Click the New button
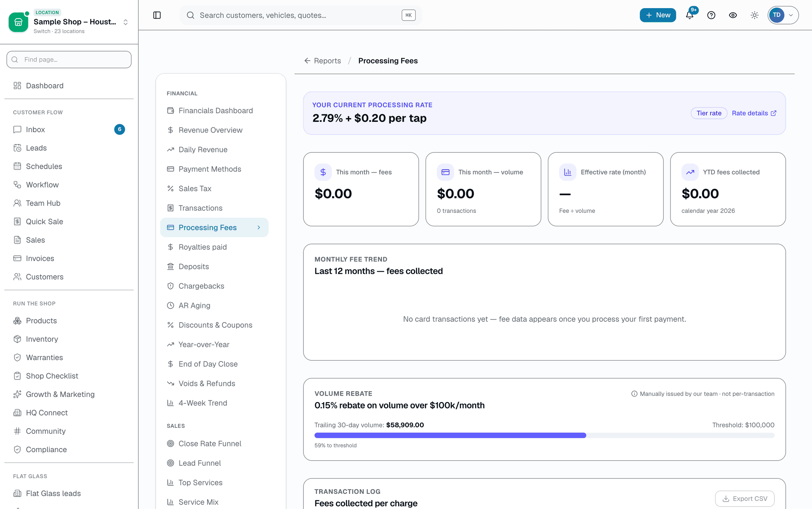 (x=658, y=15)
